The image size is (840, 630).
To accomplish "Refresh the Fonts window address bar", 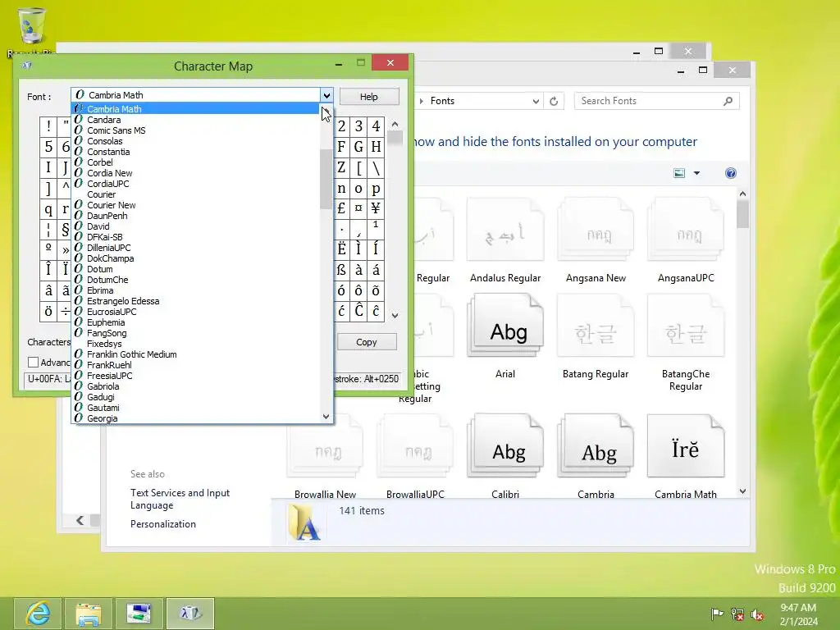I will 554,101.
